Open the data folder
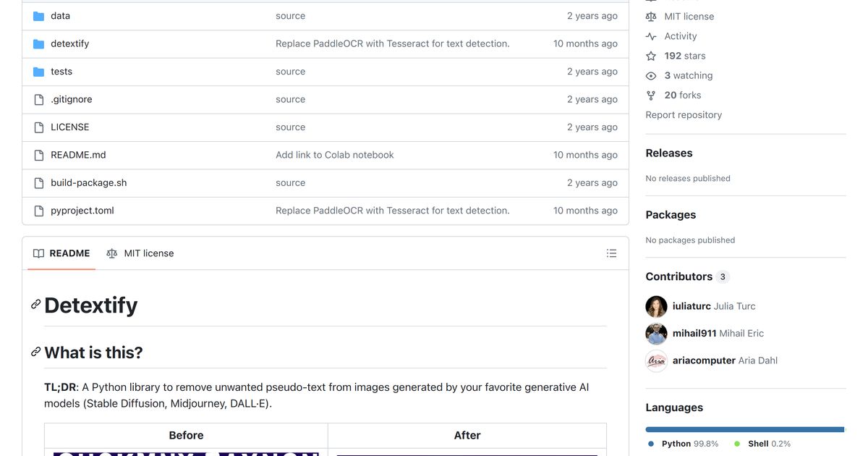 tap(60, 16)
